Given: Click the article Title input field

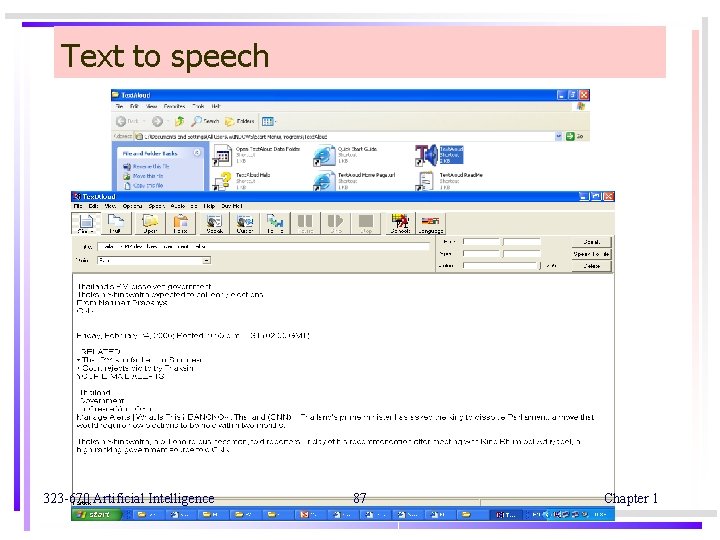Looking at the screenshot, I should point(263,247).
